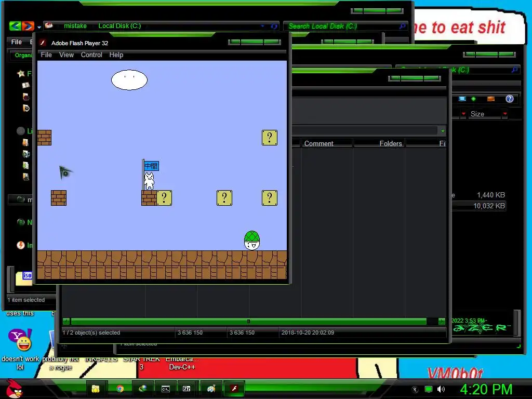Image resolution: width=532 pixels, height=399 pixels.
Task: Click the white cat character in the game
Action: (x=149, y=181)
